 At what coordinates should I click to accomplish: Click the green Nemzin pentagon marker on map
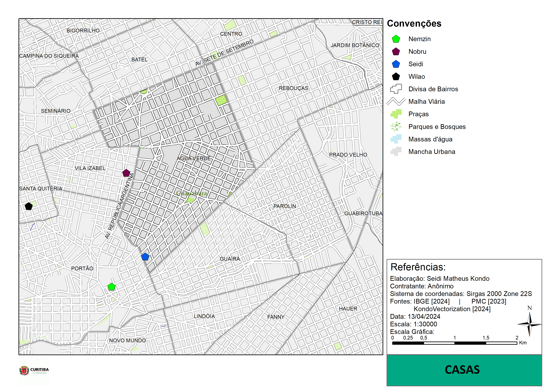point(112,287)
